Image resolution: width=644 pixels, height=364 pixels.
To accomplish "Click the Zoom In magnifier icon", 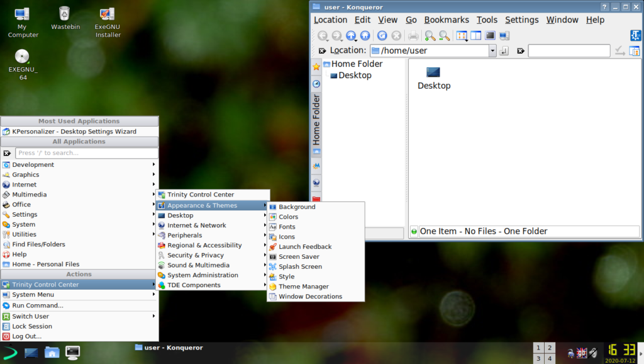I will 430,36.
